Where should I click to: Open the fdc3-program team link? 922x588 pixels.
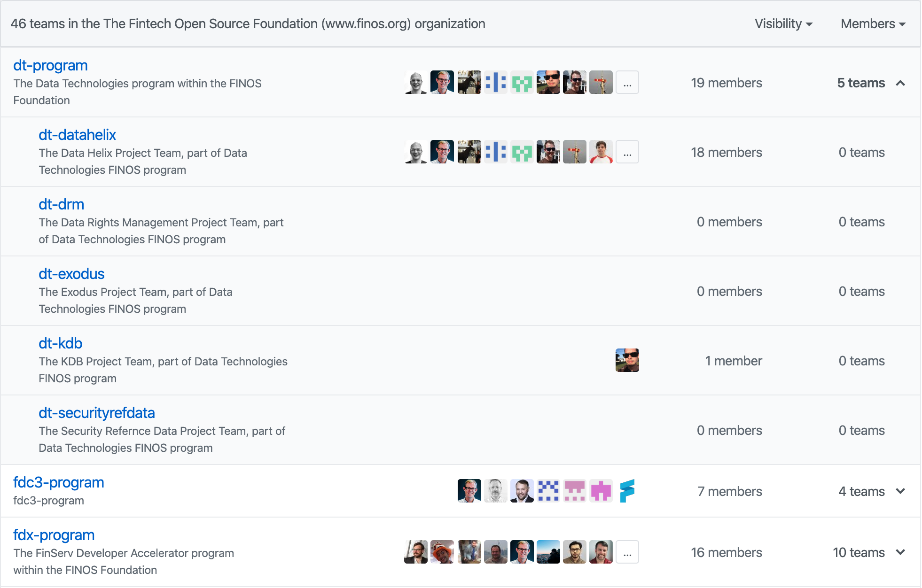58,482
